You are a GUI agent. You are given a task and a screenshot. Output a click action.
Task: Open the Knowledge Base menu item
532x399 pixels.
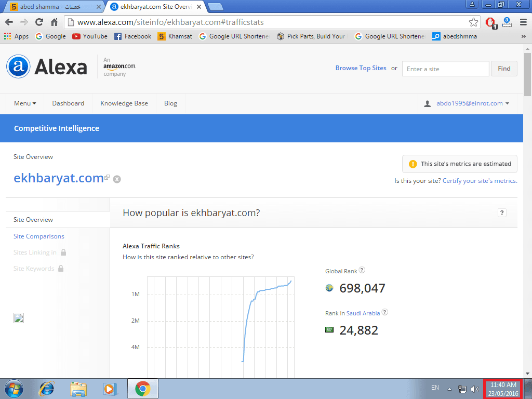pos(124,103)
